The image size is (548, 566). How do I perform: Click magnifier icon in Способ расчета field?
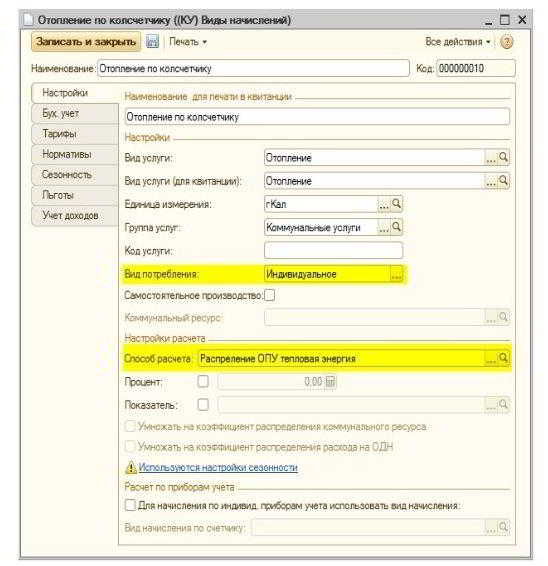(503, 358)
